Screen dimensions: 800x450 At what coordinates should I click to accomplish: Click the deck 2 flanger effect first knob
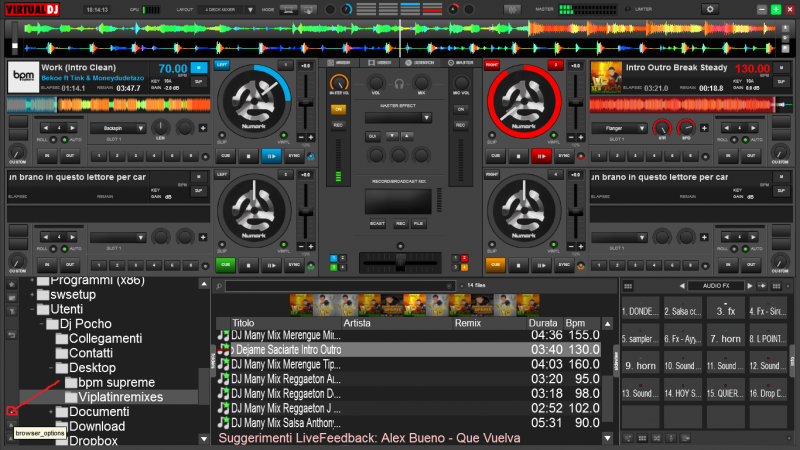[x=662, y=128]
